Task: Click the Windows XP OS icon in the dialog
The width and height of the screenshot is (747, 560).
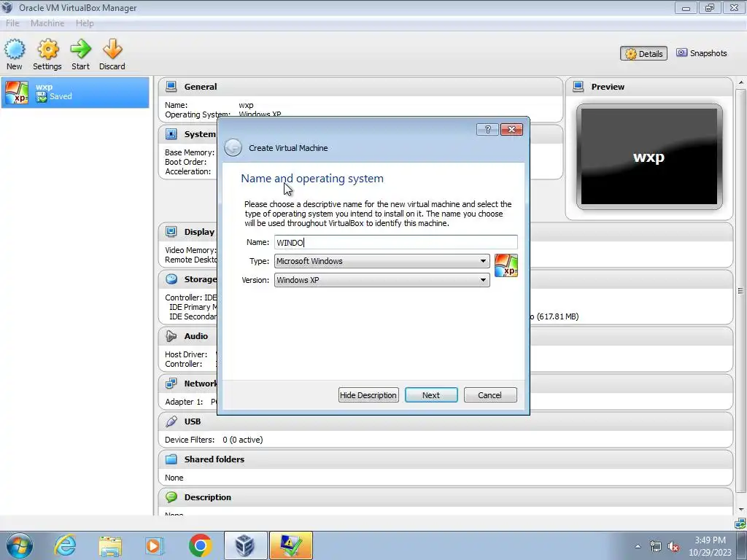Action: click(x=506, y=265)
